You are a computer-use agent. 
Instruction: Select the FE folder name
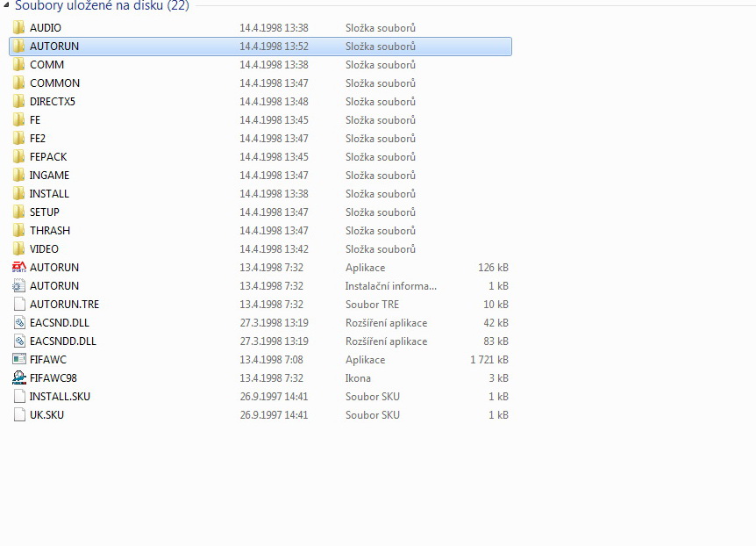(35, 120)
